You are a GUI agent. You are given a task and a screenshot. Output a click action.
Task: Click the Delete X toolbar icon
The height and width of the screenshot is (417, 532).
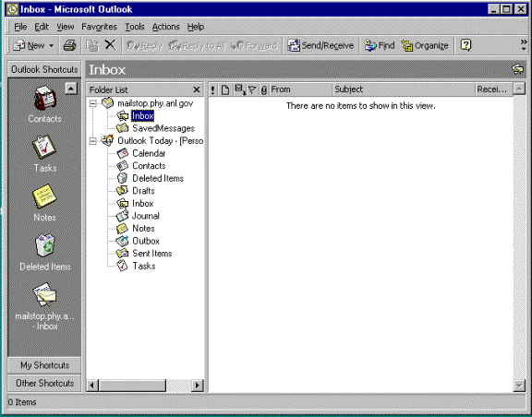[110, 45]
